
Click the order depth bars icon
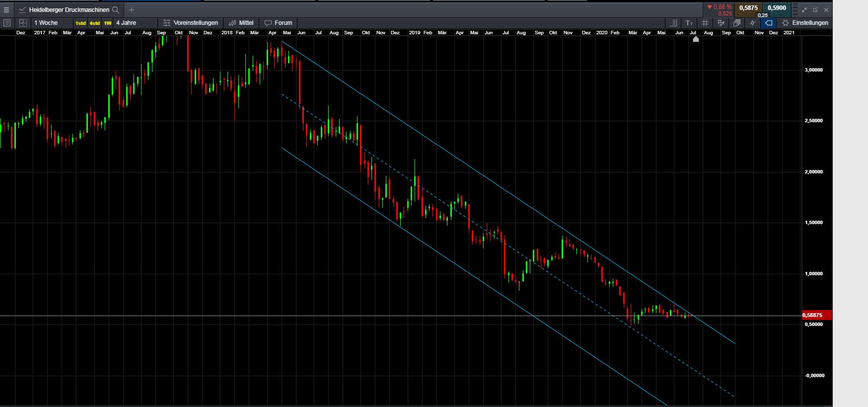(x=795, y=10)
